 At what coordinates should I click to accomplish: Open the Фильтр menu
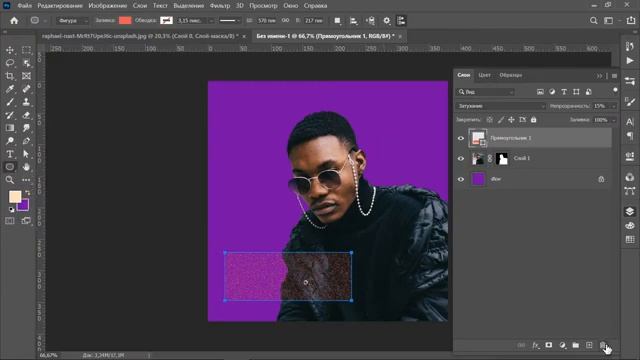[220, 6]
